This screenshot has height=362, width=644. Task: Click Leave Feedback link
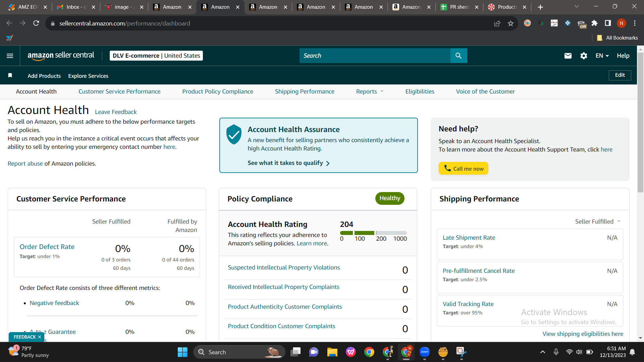click(x=116, y=112)
